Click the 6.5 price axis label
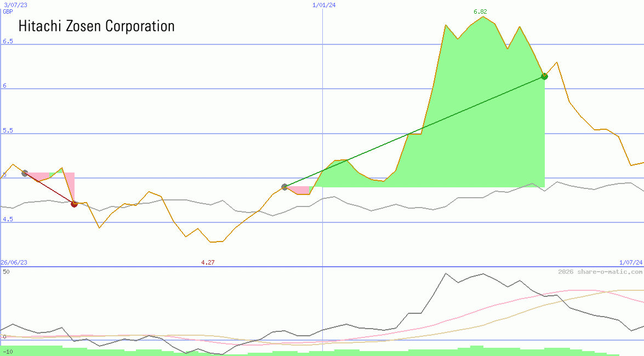 [x=8, y=41]
